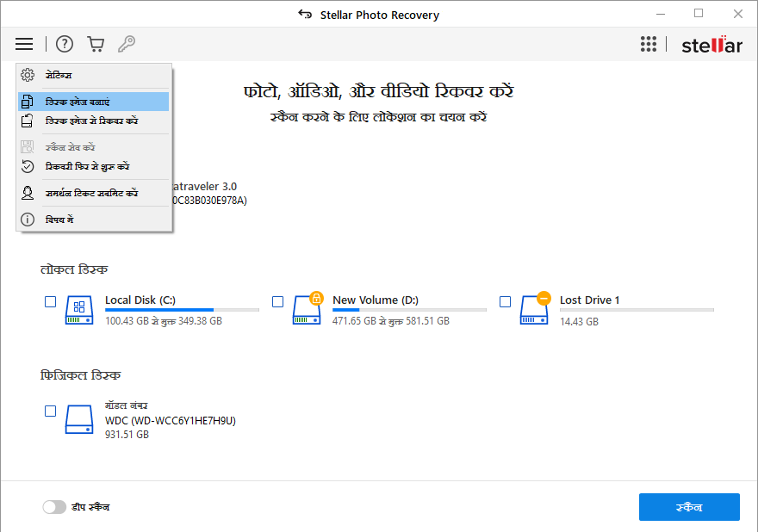Close the Stellar Photo Recovery window
The width and height of the screenshot is (758, 532).
click(x=737, y=14)
